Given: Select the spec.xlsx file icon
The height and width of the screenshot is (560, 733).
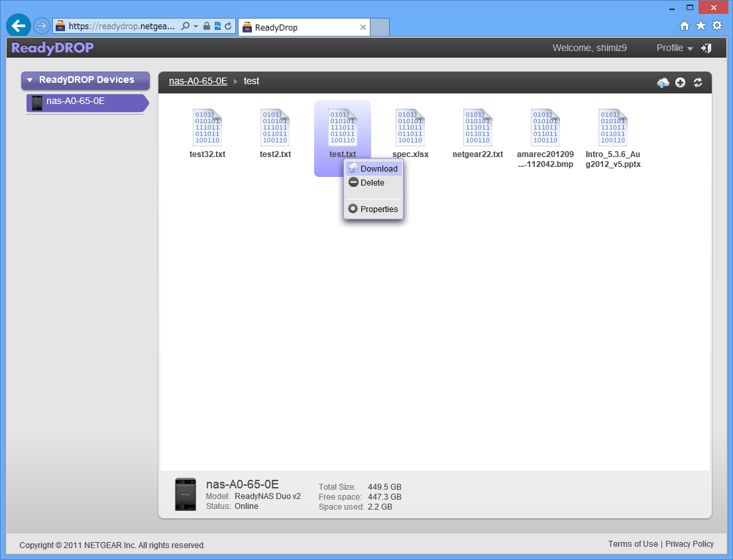Looking at the screenshot, I should pos(410,128).
